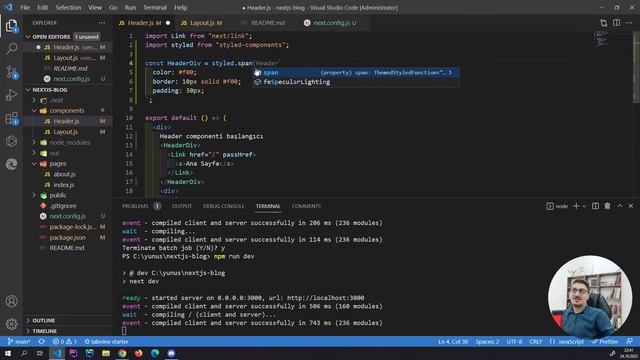This screenshot has height=360, width=640.
Task: Open errors and warnings count in status bar
Action: point(64,342)
